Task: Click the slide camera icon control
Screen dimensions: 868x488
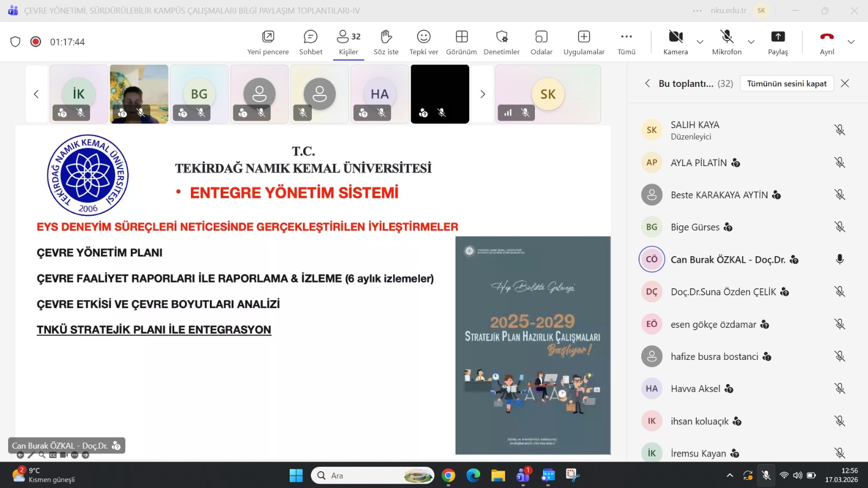Action: [x=63, y=455]
